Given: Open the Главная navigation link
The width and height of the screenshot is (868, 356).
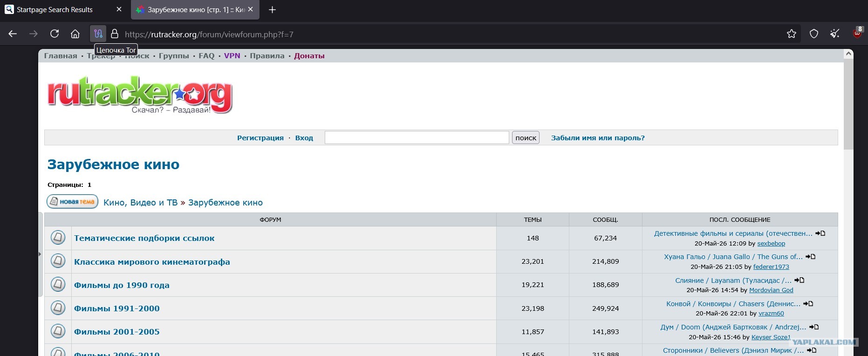Looking at the screenshot, I should coord(61,56).
